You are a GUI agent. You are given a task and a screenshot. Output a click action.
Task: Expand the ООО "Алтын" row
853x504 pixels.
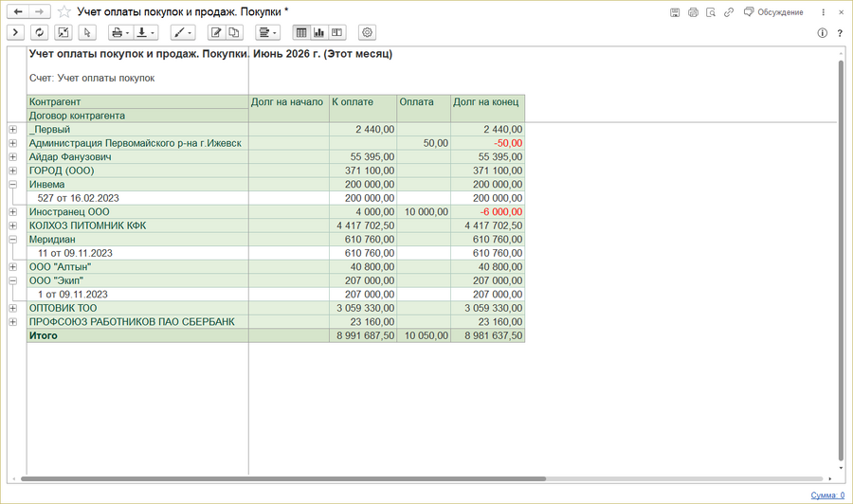13,267
